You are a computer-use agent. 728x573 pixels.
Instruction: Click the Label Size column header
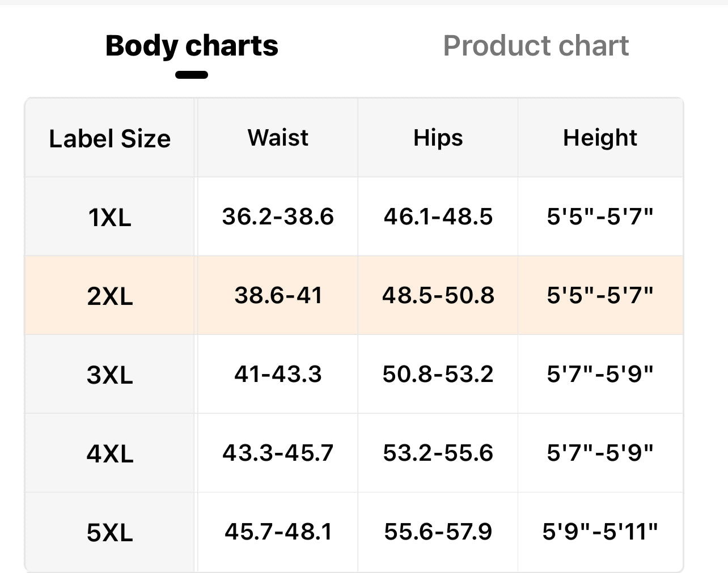click(x=109, y=139)
